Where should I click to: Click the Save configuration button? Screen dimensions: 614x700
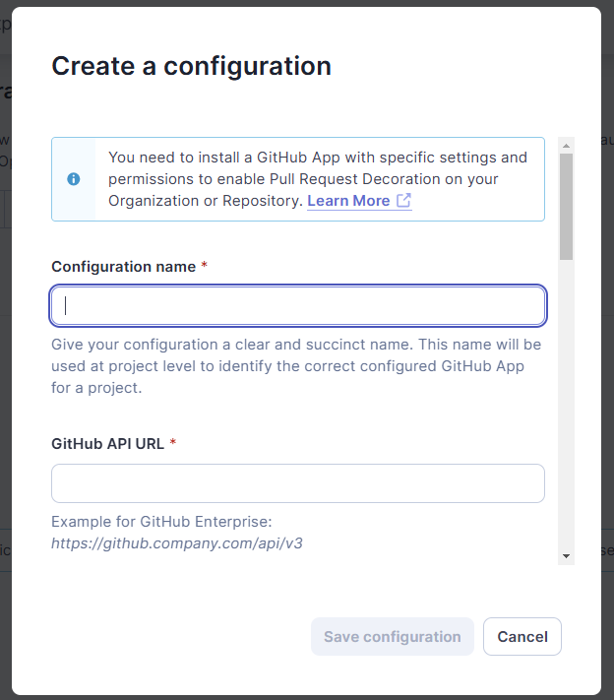[x=392, y=637]
